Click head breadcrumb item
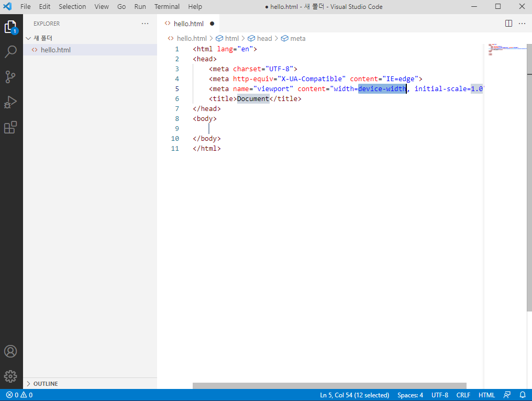The image size is (532, 401). click(264, 38)
